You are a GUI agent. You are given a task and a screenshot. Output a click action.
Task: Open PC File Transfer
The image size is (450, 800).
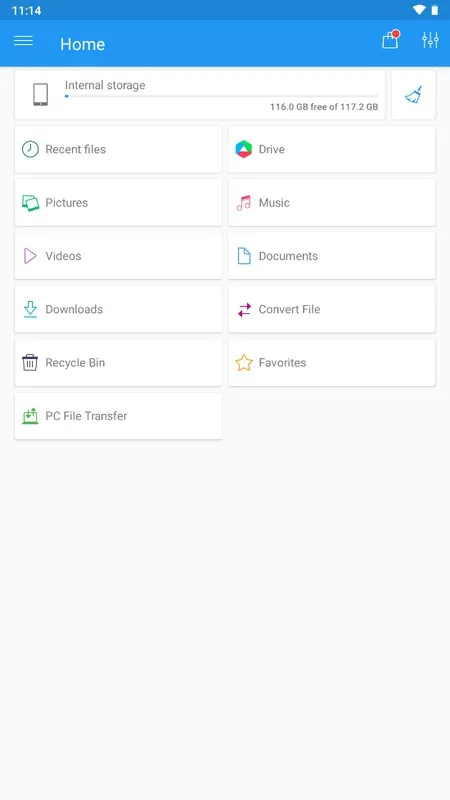coord(118,416)
